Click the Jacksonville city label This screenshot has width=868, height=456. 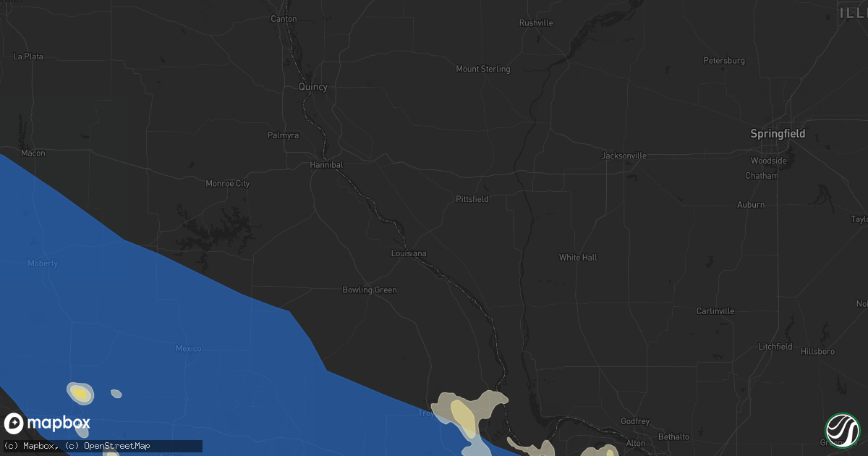coord(624,156)
